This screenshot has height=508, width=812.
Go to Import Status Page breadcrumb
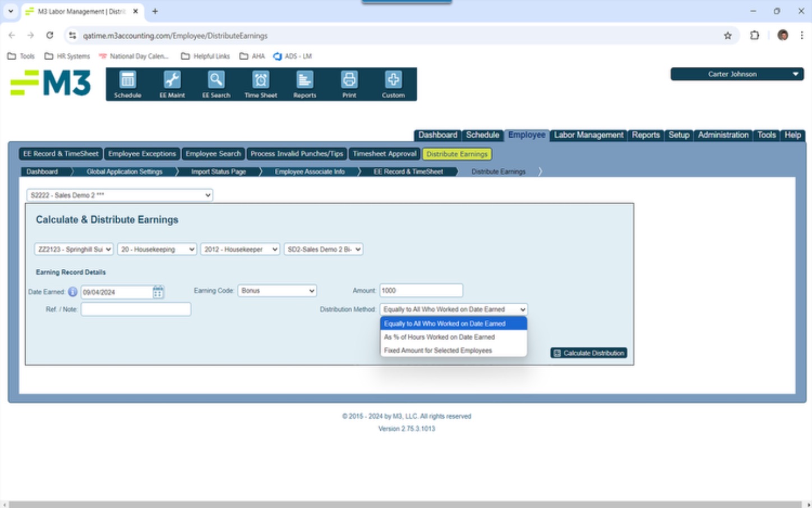219,172
